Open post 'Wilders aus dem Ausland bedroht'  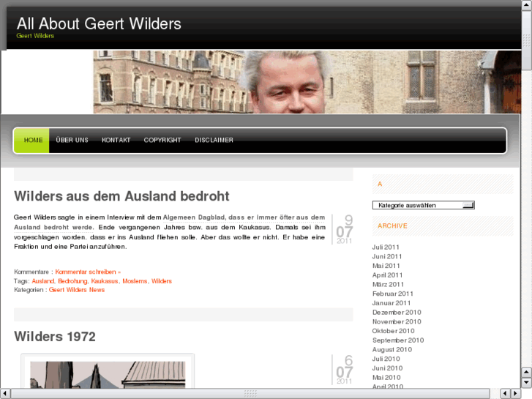121,196
